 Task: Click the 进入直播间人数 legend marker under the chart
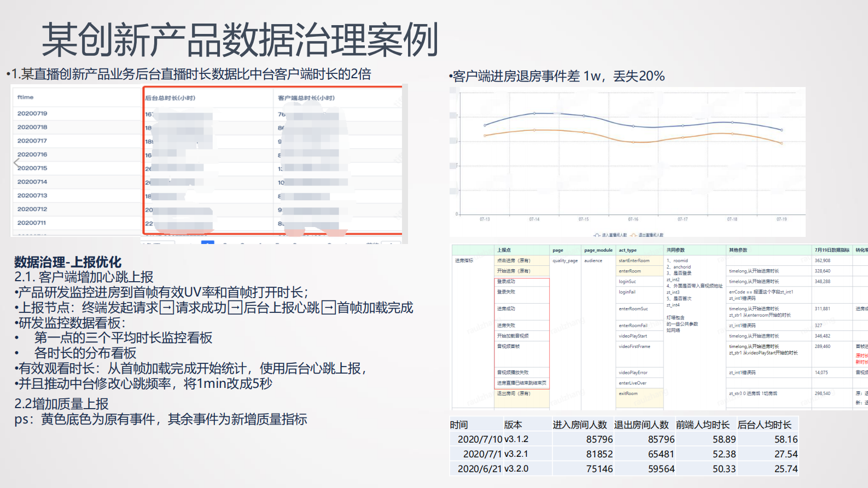(x=597, y=235)
